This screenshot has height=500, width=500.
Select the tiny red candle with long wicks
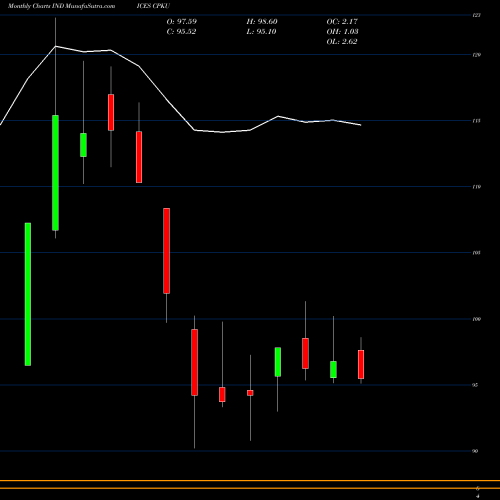250,393
